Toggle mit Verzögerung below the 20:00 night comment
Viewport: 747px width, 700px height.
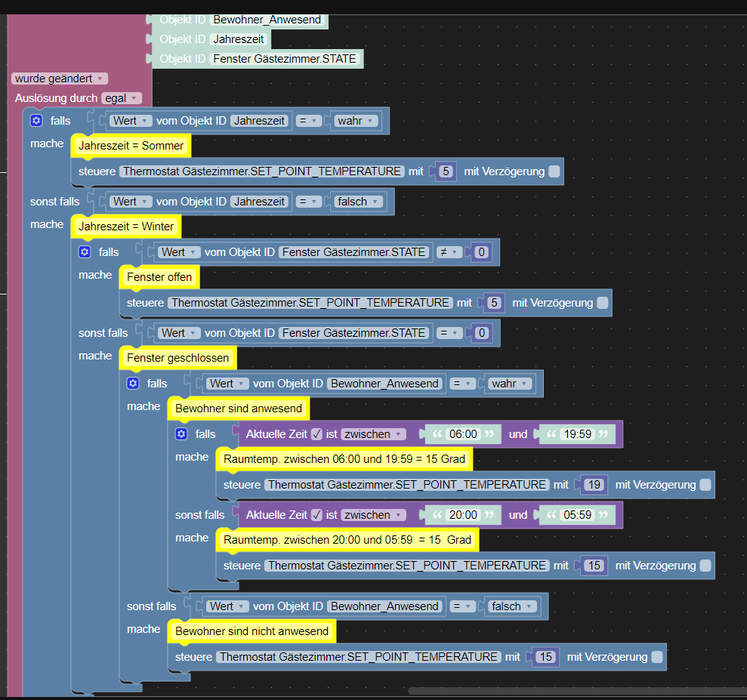[705, 566]
